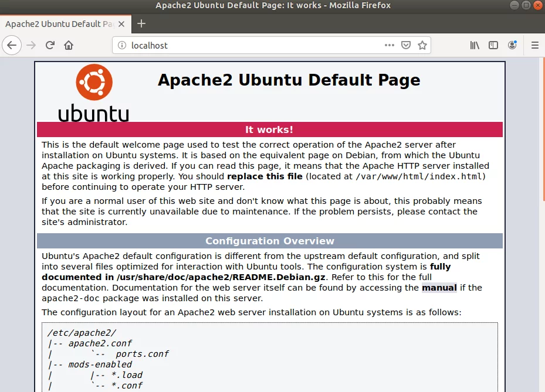
Task: Close the Firefox window
Action: click(538, 5)
